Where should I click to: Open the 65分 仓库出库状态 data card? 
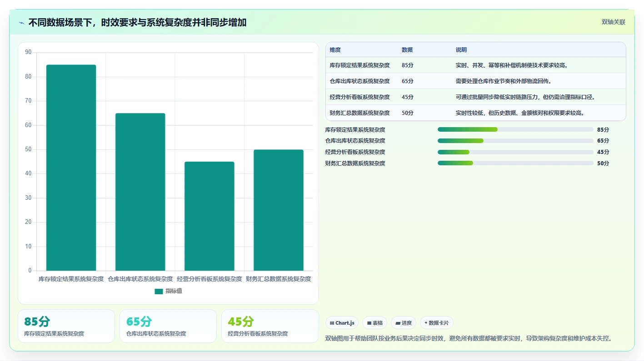168,326
